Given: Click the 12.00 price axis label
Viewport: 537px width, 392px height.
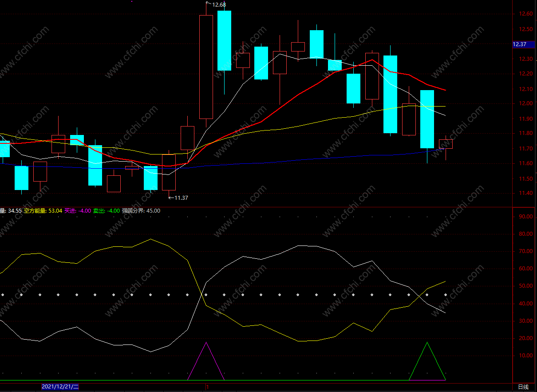Looking at the screenshot, I should [525, 103].
